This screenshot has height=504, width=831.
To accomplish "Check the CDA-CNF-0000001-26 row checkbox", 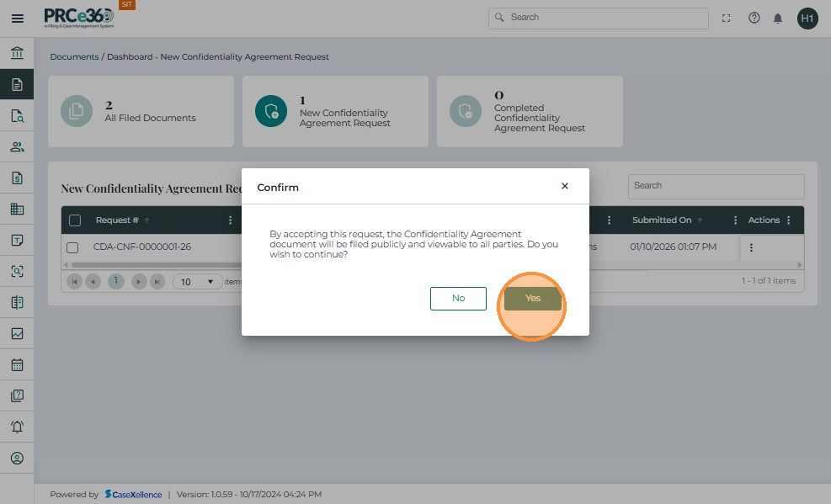I will coord(72,247).
